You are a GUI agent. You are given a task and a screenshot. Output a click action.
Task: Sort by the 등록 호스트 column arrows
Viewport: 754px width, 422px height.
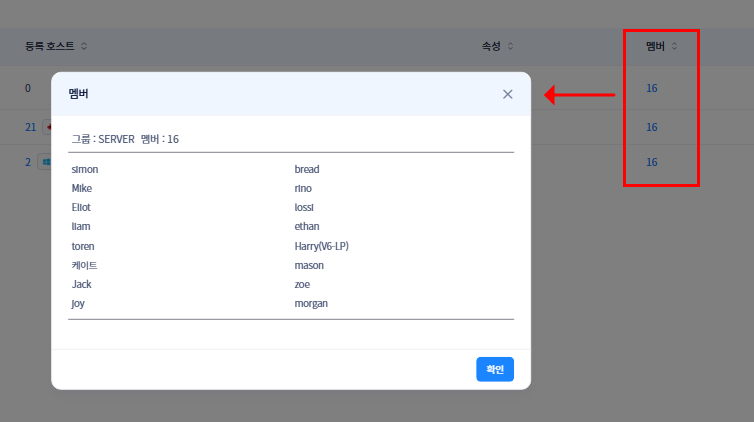click(x=84, y=46)
